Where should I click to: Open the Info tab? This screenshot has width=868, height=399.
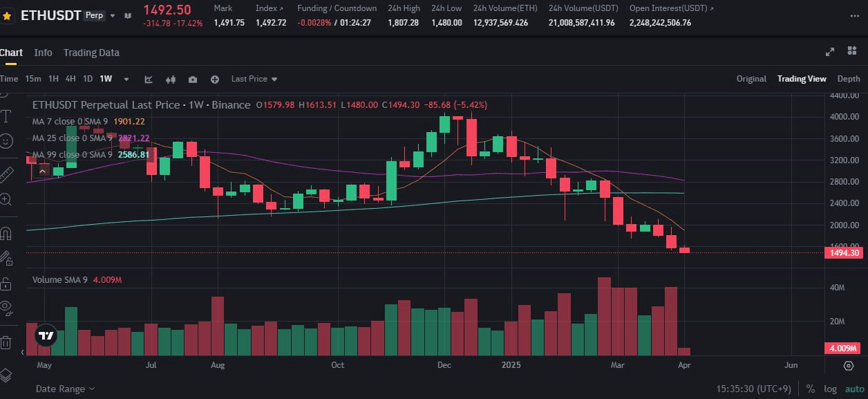point(43,53)
